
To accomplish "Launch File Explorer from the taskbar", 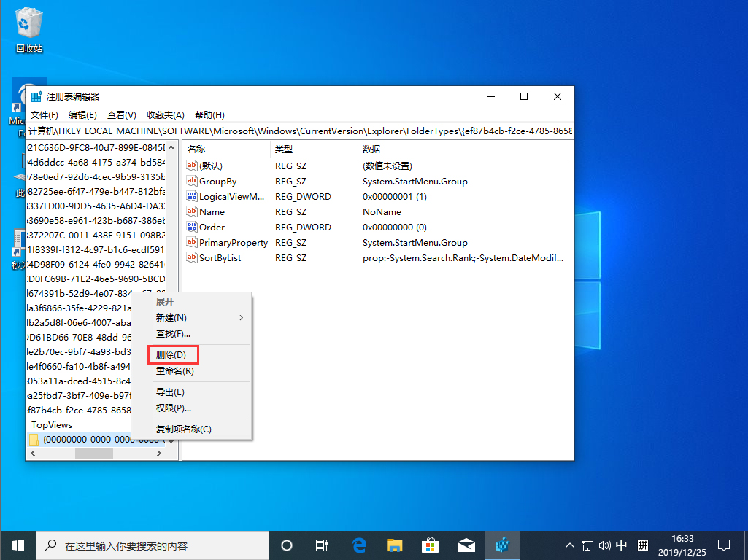I will pyautogui.click(x=394, y=545).
